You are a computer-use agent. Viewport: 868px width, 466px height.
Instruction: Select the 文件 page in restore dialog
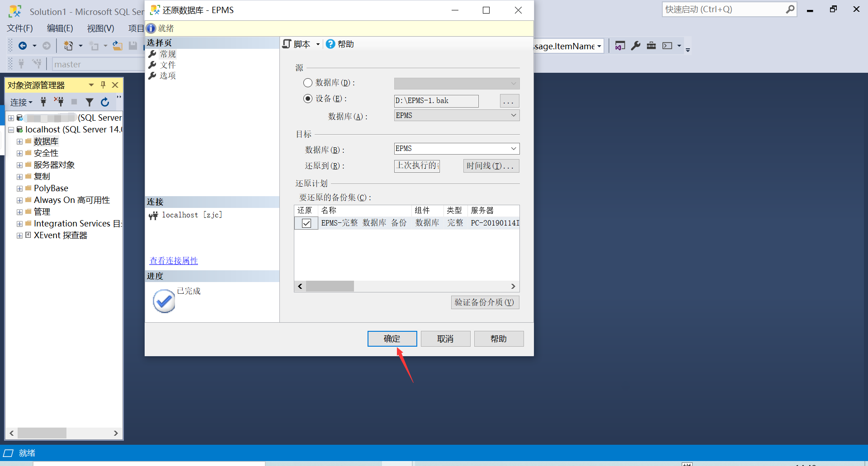[168, 65]
